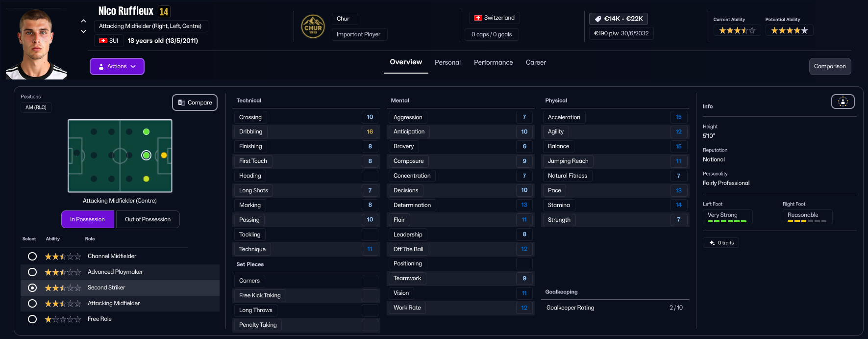Select the Free Role radio button
The height and width of the screenshot is (339, 868).
pyautogui.click(x=32, y=319)
